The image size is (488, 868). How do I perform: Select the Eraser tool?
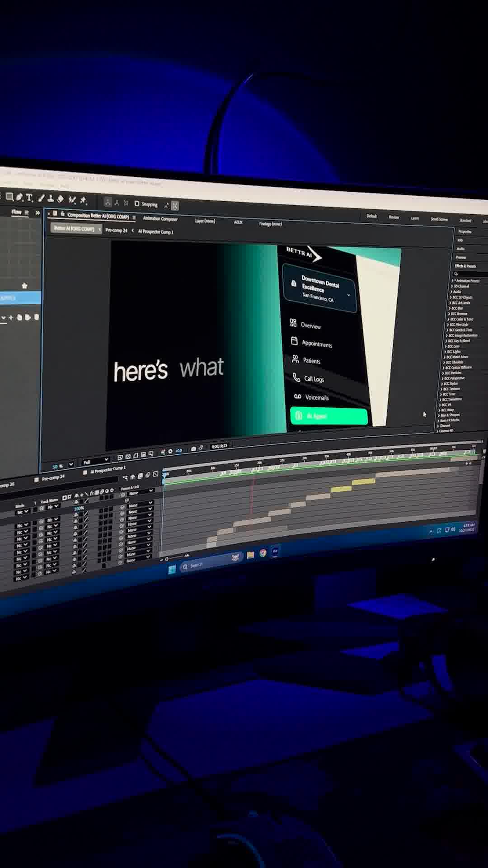(x=60, y=199)
